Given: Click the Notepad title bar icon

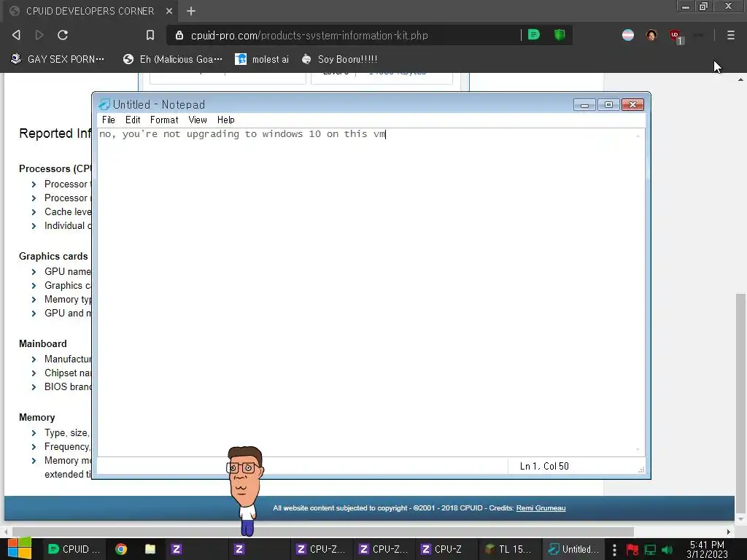Looking at the screenshot, I should pyautogui.click(x=104, y=104).
